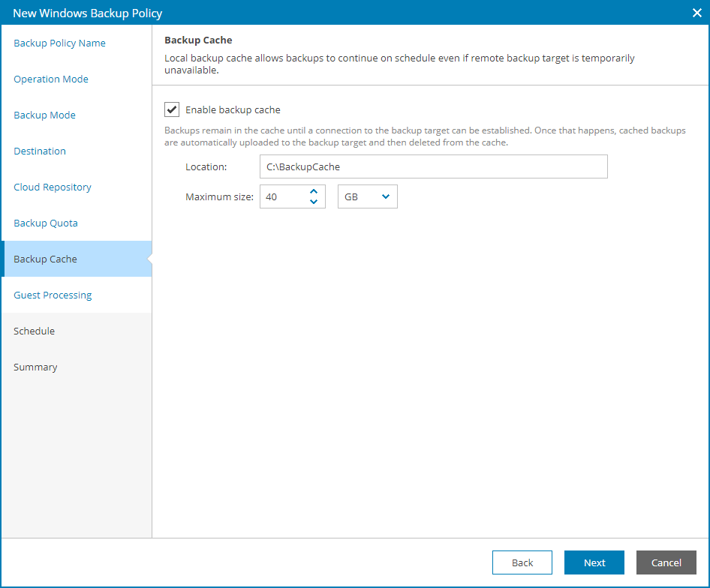
Task: Close the New Windows Backup Policy dialog
Action: (696, 13)
